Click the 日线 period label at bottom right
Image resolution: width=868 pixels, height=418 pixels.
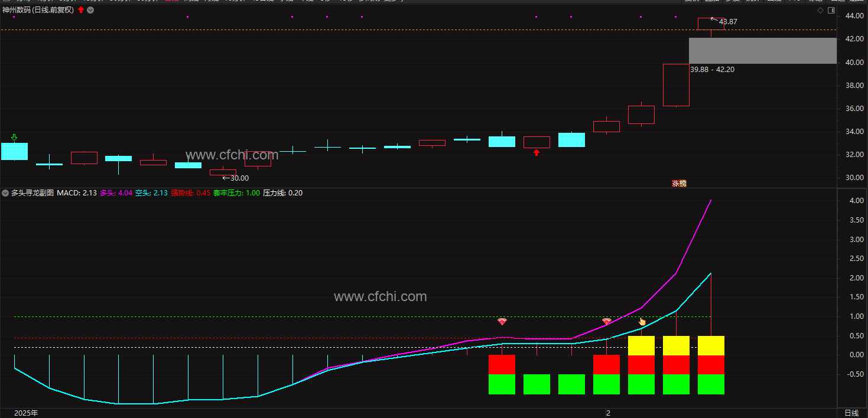coord(851,413)
